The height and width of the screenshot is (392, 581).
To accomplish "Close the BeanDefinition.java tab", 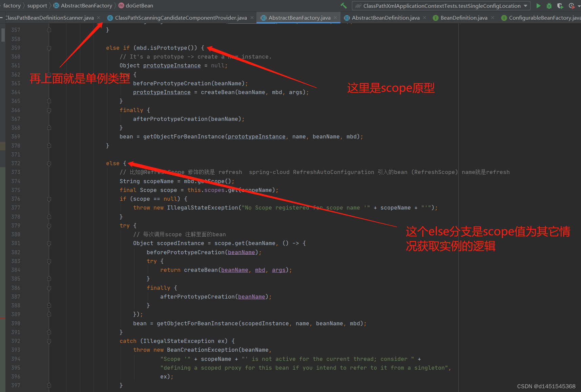I will pyautogui.click(x=492, y=18).
